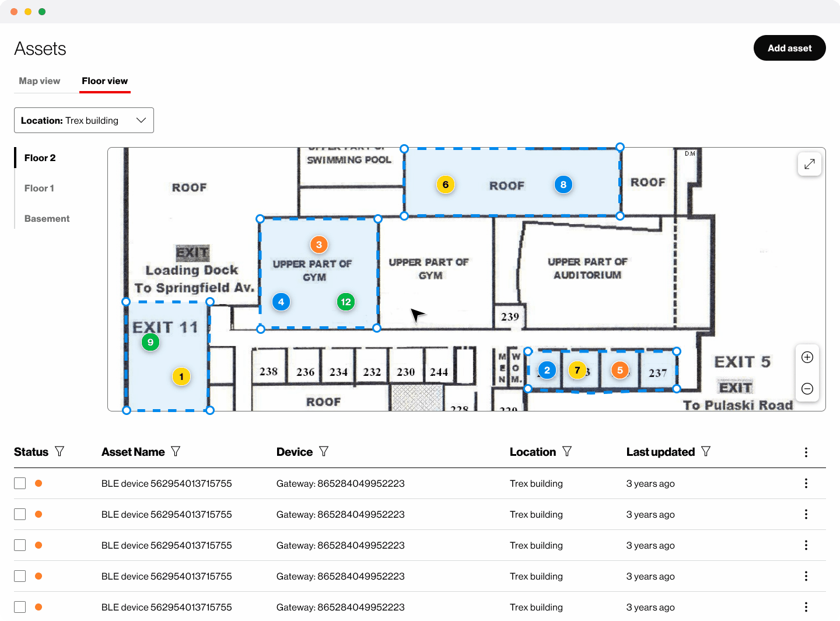Open more actions for first asset row
The height and width of the screenshot is (621, 840).
[806, 483]
